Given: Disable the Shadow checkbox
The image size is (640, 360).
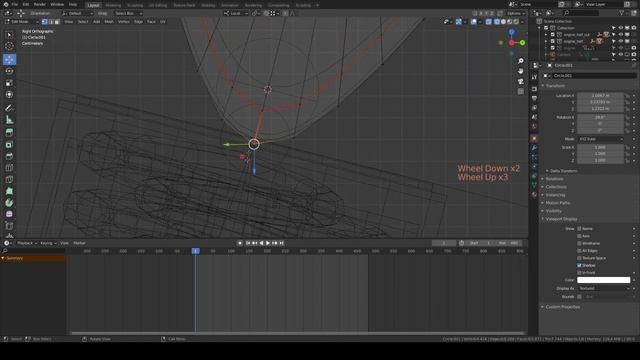Looking at the screenshot, I should click(579, 265).
